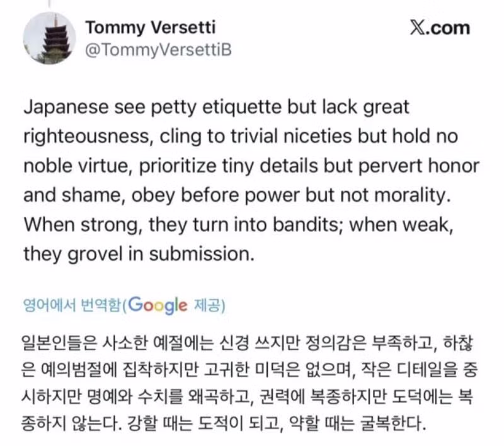Click the ".com" text beside the X logo

click(451, 28)
